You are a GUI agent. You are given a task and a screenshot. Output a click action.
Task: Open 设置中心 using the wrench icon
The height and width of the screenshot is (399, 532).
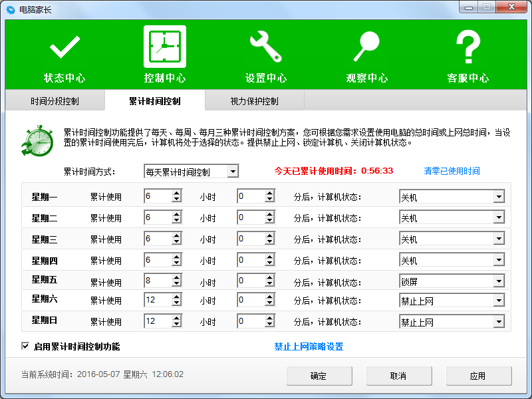pos(266,47)
